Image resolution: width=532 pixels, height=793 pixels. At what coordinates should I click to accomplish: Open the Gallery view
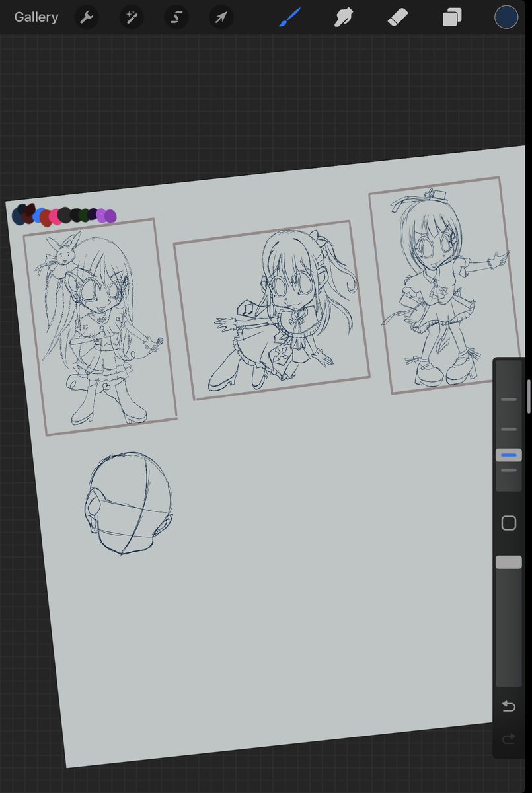(36, 17)
